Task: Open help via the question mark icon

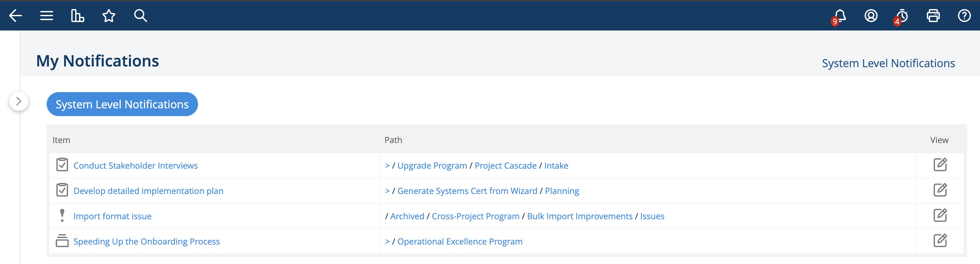Action: click(964, 16)
